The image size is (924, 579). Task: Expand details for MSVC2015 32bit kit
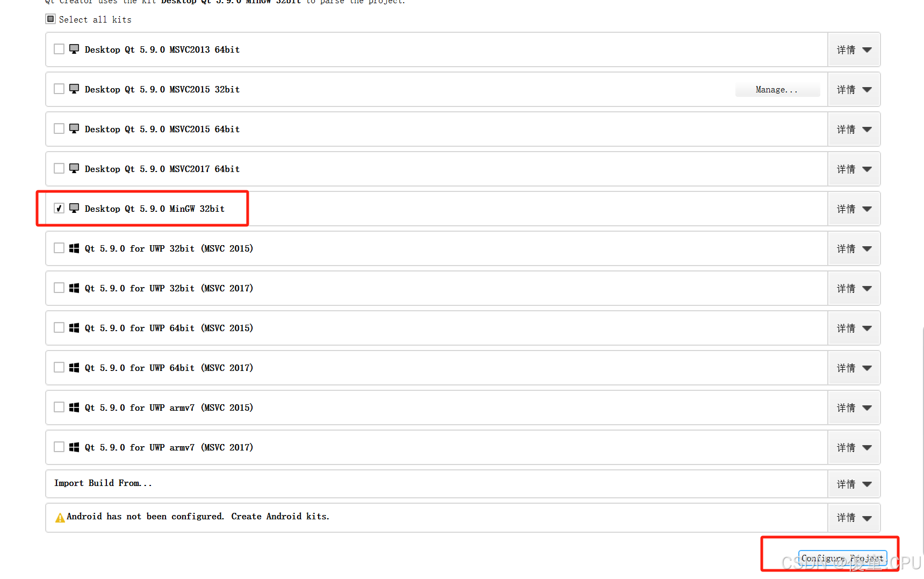pyautogui.click(x=854, y=89)
